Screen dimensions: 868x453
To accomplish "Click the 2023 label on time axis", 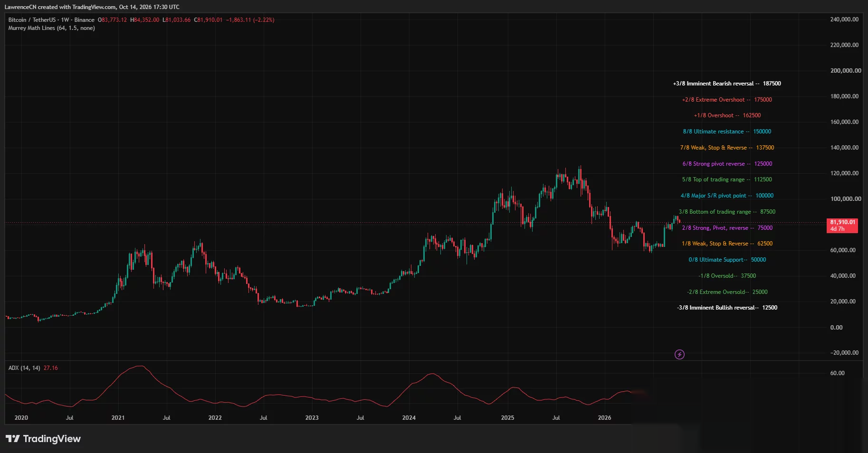I will tap(312, 418).
